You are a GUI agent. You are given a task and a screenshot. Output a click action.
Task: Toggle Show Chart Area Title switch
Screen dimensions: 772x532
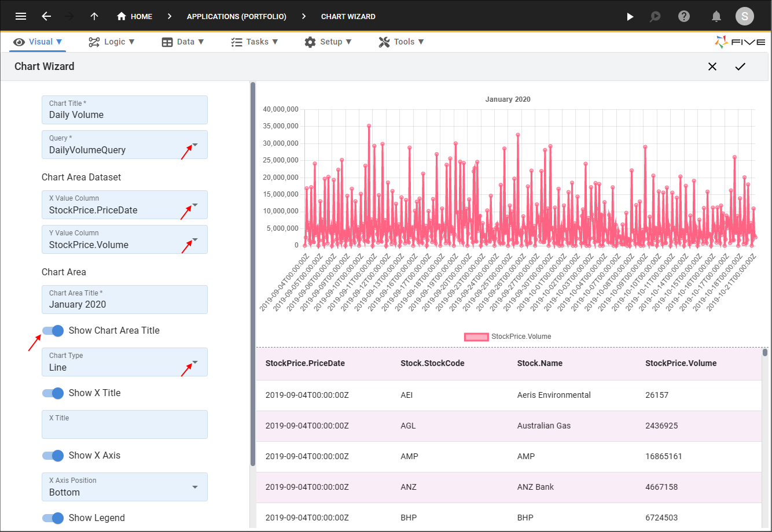tap(53, 331)
